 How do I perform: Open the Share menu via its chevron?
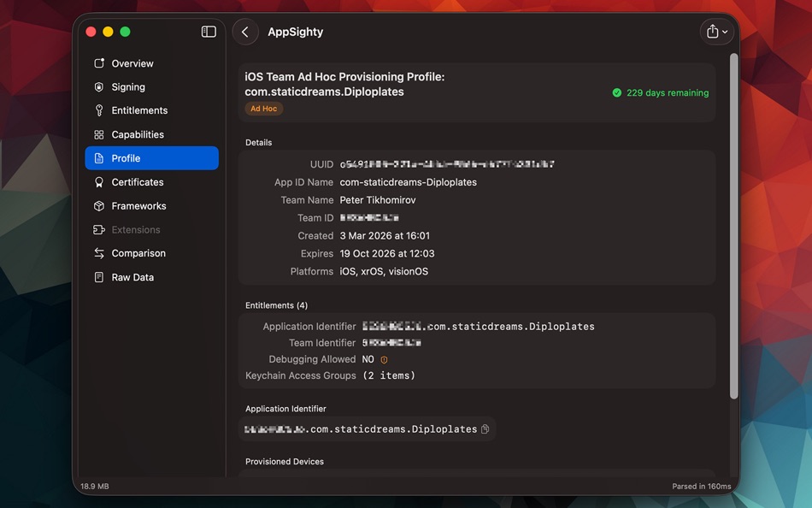click(x=724, y=31)
